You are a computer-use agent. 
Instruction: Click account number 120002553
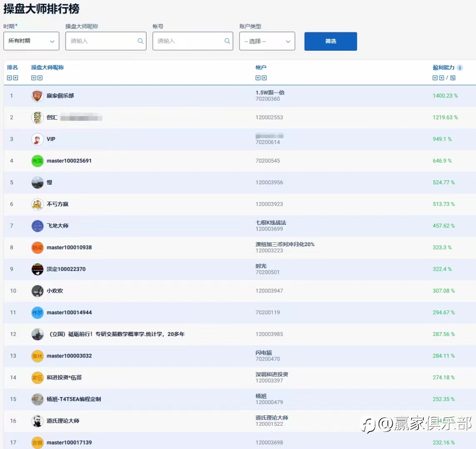[x=269, y=117]
